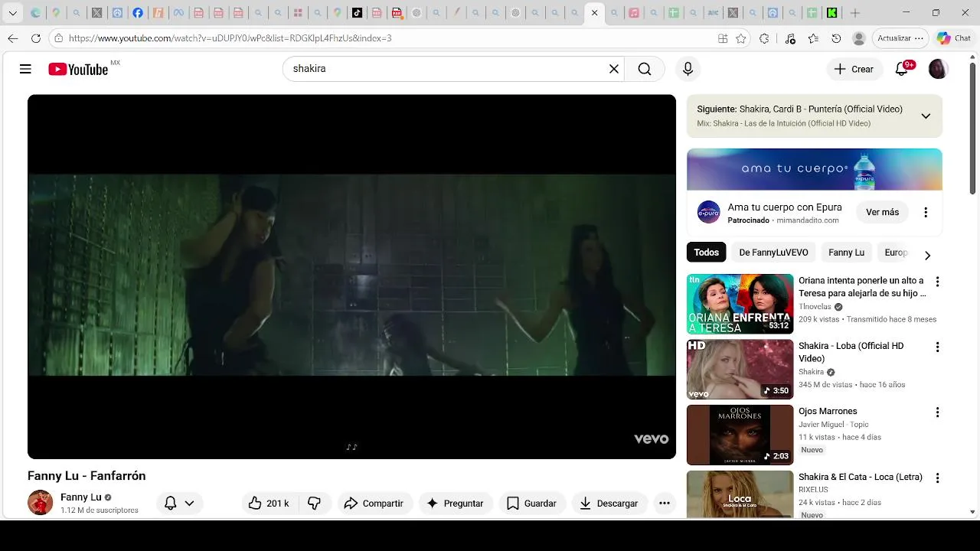Open options for Oriana video
Image resolution: width=980 pixels, height=551 pixels.
point(937,282)
